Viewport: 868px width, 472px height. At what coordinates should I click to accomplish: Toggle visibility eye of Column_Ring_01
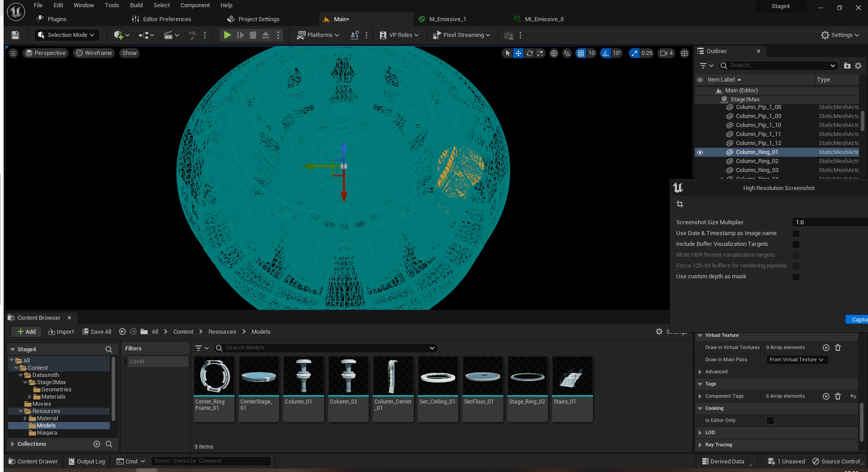[700, 152]
